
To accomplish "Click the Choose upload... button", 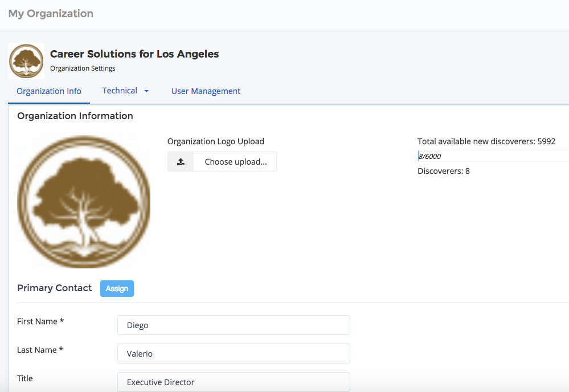I will coord(222,161).
